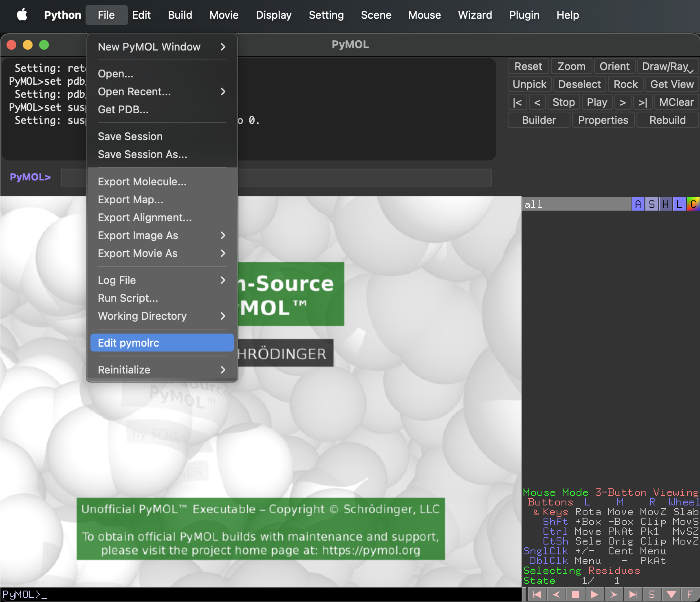
Task: Expand the Reinitialize submenu
Action: coord(162,370)
